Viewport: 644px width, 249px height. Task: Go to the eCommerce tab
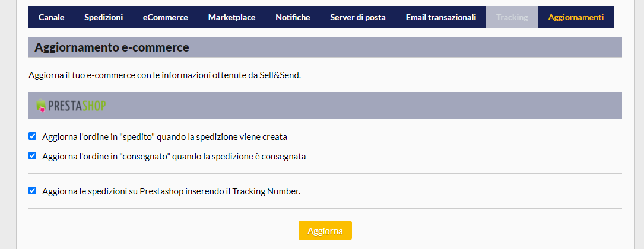pyautogui.click(x=165, y=17)
